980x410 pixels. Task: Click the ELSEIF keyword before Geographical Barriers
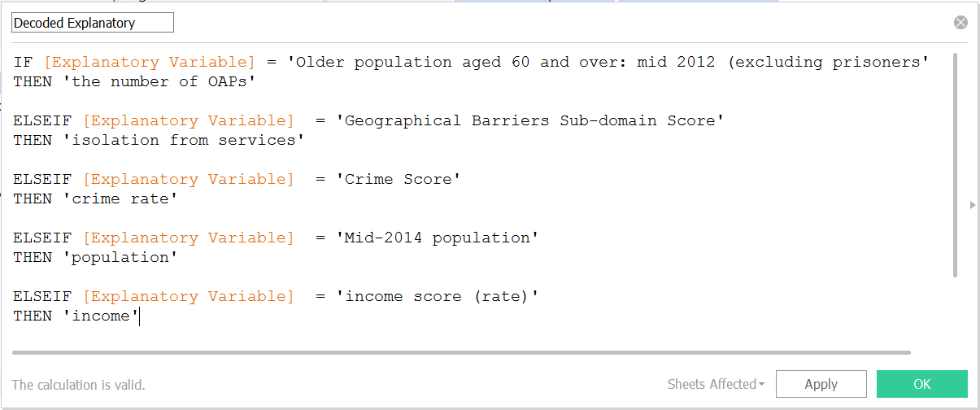tap(42, 120)
